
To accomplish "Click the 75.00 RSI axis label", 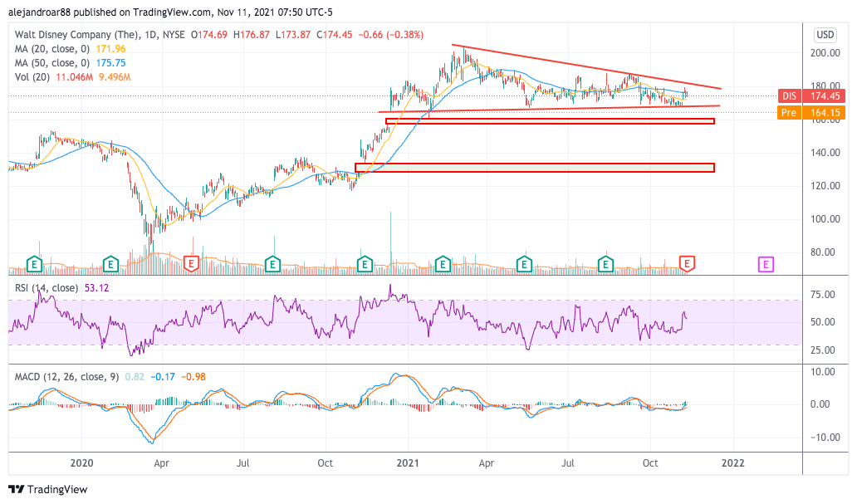I will [x=823, y=295].
